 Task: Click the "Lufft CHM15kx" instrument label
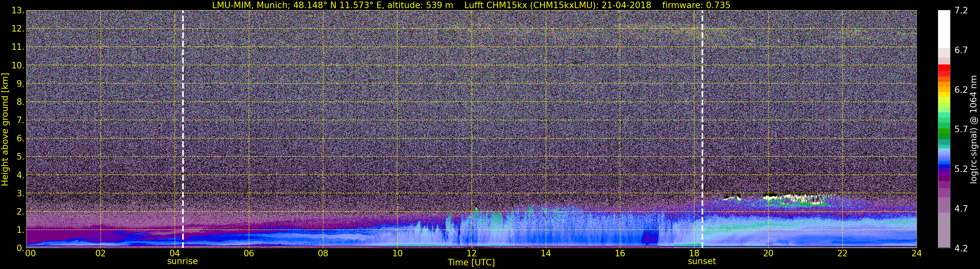[x=495, y=5]
